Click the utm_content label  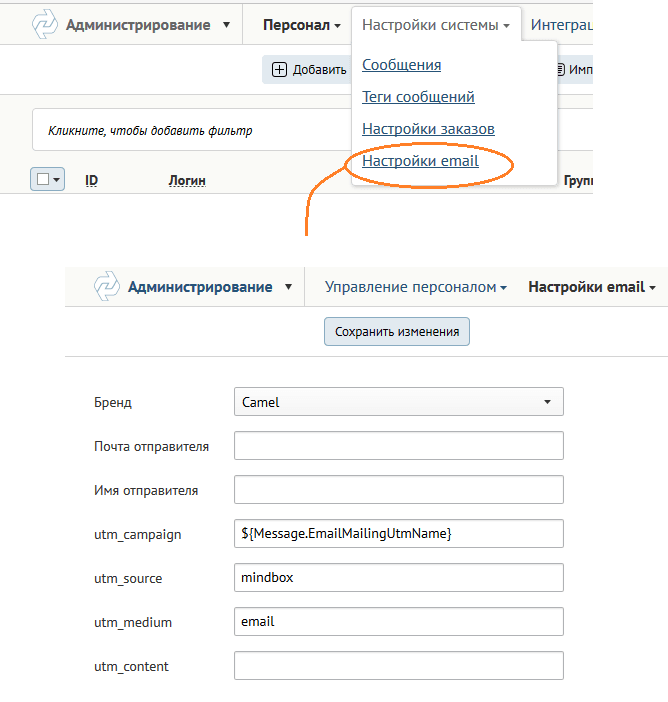click(131, 667)
